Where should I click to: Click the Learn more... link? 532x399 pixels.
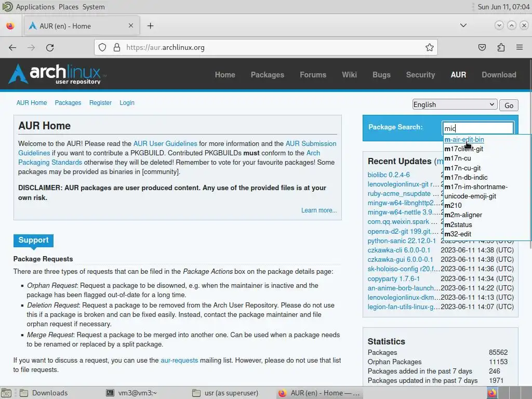319,210
